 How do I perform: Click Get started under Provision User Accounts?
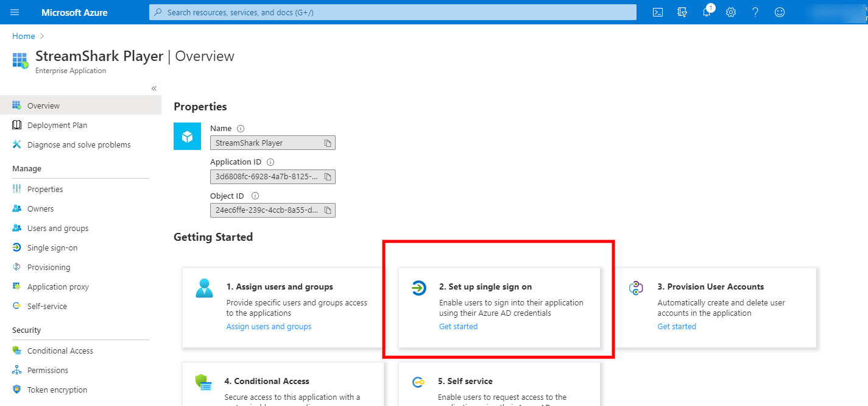[x=677, y=327]
